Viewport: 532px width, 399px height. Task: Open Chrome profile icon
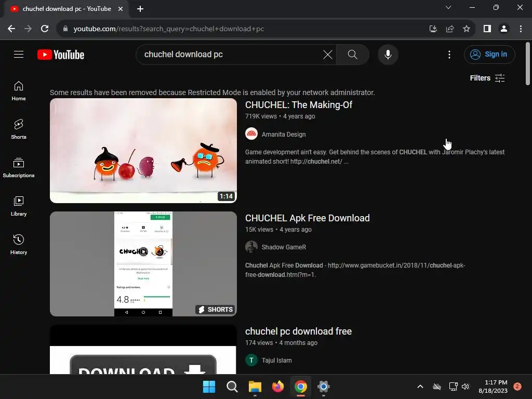(504, 29)
